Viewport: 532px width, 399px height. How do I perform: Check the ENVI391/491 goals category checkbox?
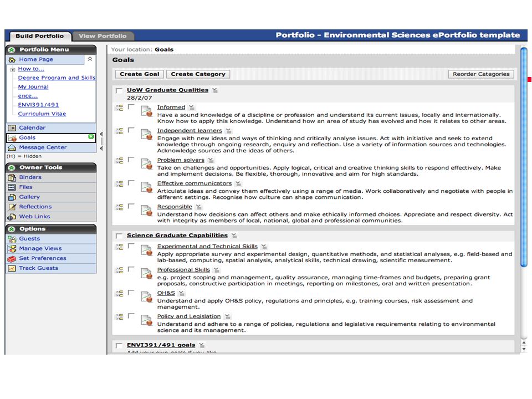click(x=119, y=346)
